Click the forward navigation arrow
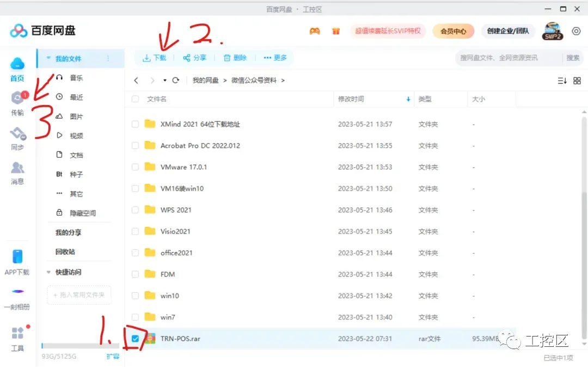The image size is (588, 367). [x=152, y=80]
